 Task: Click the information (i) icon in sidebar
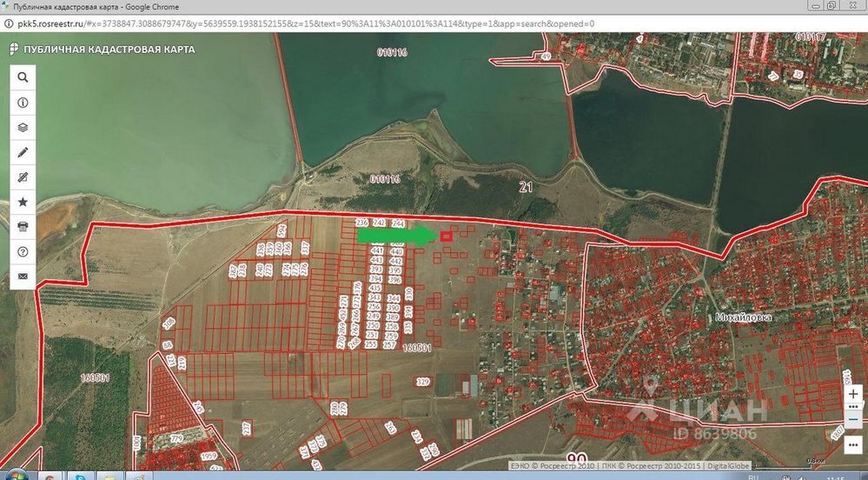pyautogui.click(x=23, y=102)
